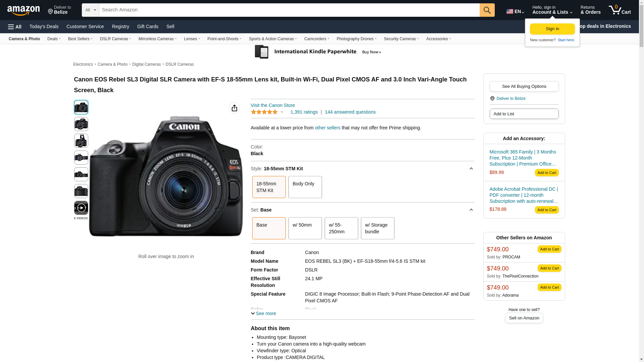Screen dimensions: 644x362
Task: Open the All search category dropdown
Action: coord(90,10)
